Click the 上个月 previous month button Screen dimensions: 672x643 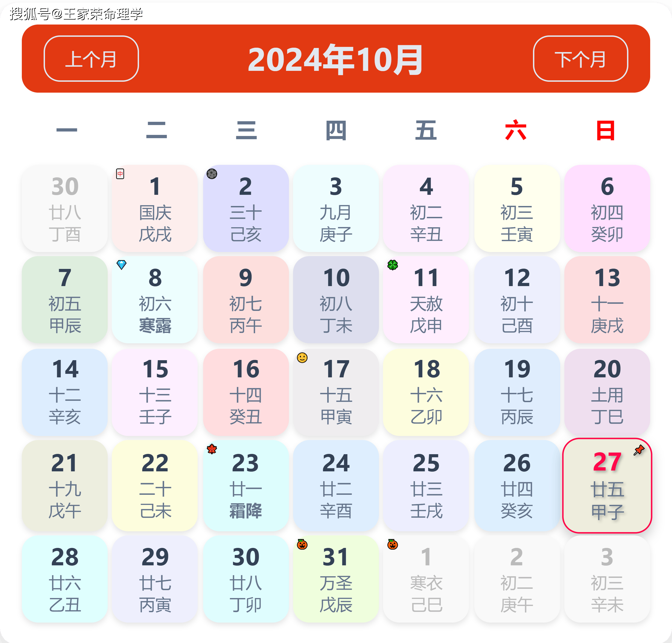click(x=91, y=59)
